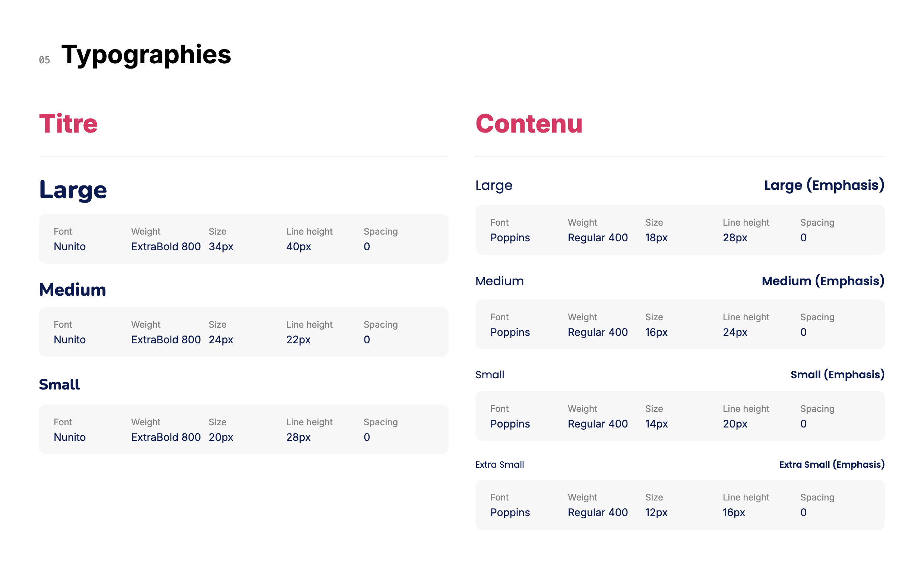924x569 pixels.
Task: Click the plain Small label under Contenu
Action: (x=490, y=375)
